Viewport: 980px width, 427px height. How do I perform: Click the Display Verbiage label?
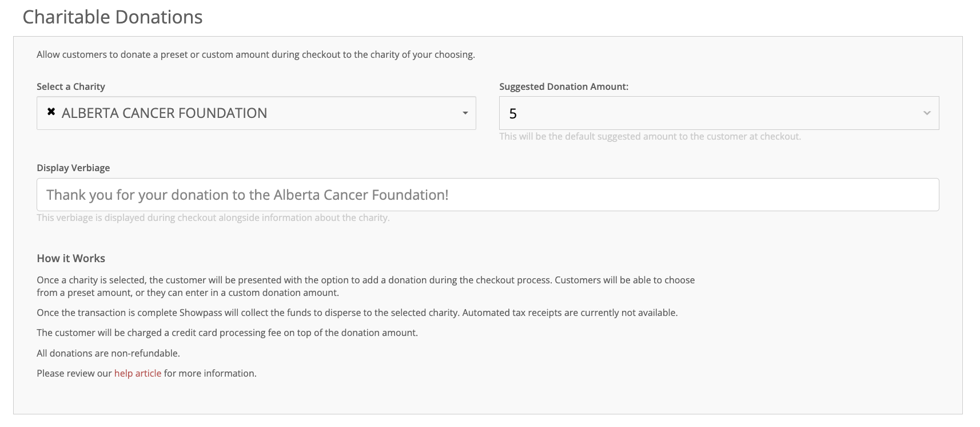(73, 168)
